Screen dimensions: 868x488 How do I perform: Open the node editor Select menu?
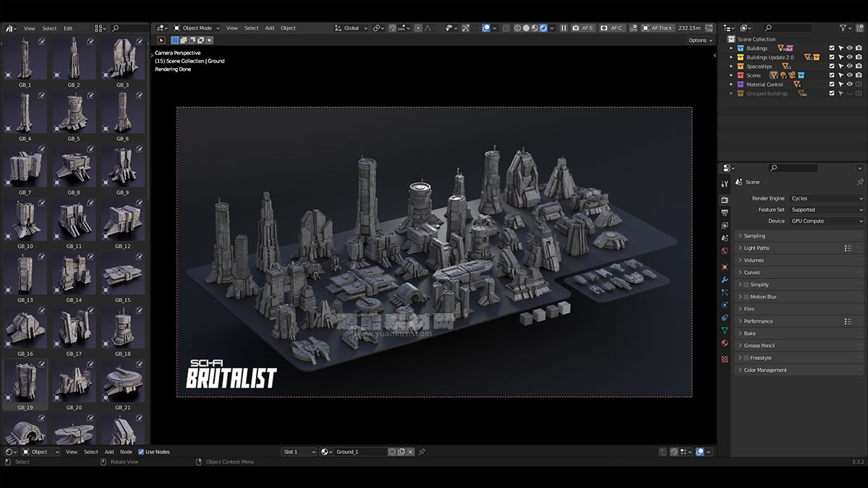(x=90, y=452)
